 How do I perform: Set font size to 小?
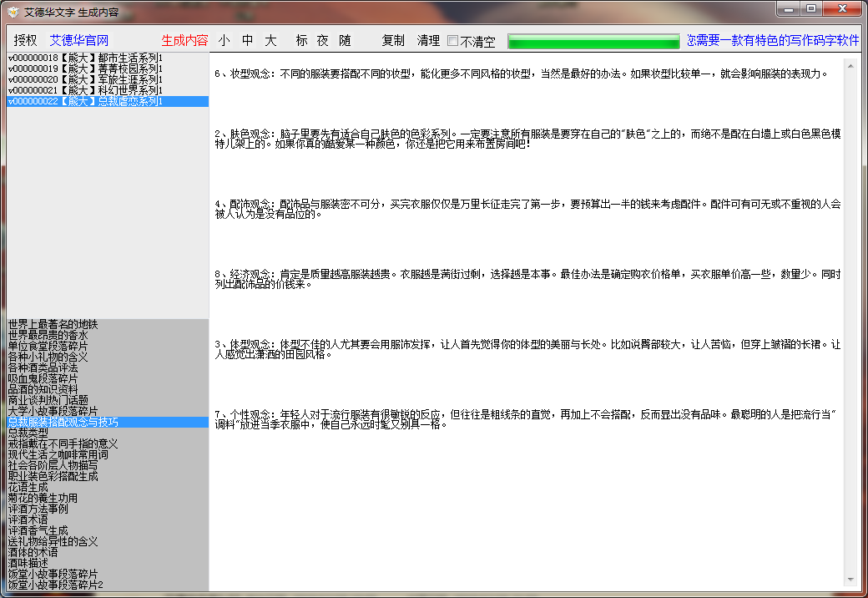click(x=225, y=40)
